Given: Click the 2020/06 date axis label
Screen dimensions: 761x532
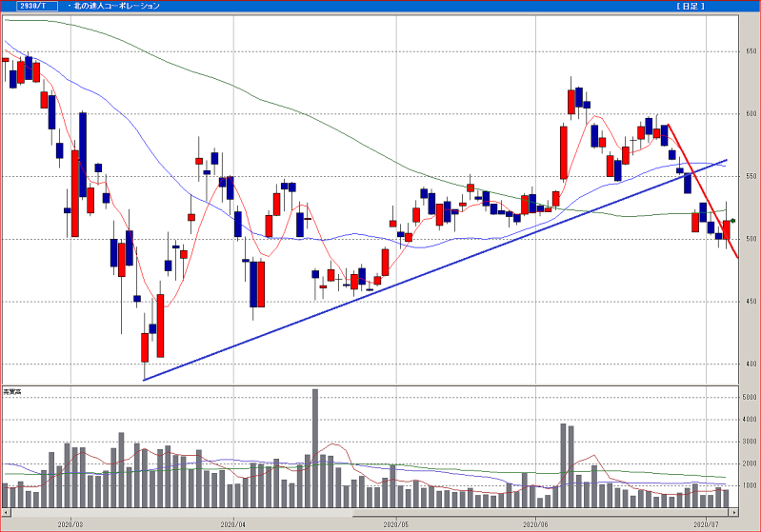Looking at the screenshot, I should tap(536, 522).
